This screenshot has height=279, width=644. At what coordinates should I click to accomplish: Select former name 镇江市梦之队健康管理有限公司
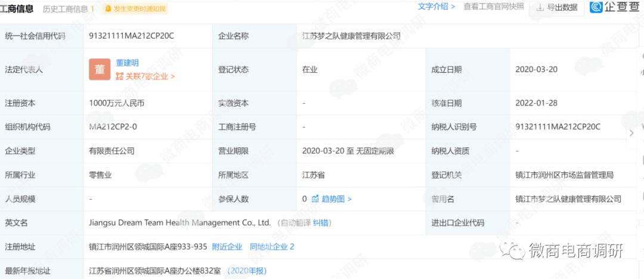point(568,199)
